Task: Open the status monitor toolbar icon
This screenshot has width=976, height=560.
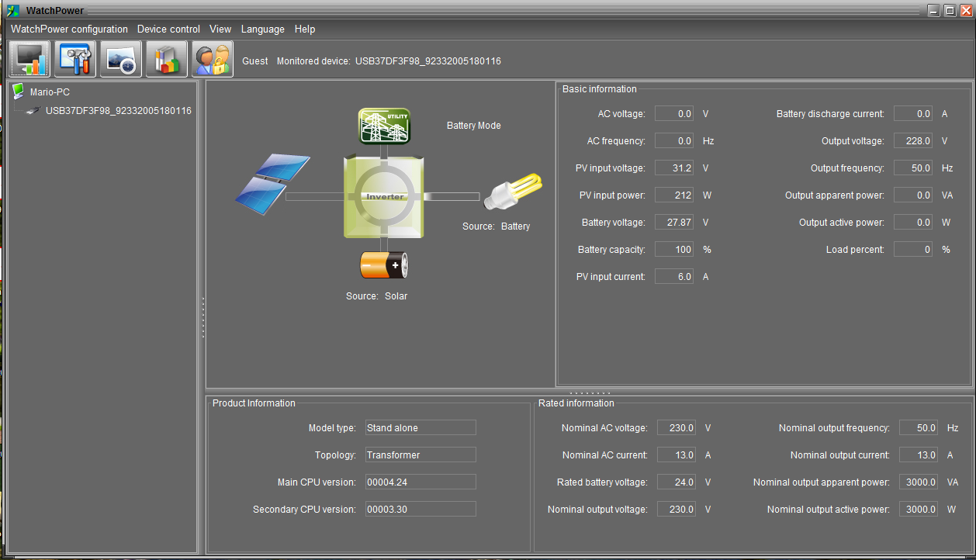Action: pyautogui.click(x=30, y=59)
